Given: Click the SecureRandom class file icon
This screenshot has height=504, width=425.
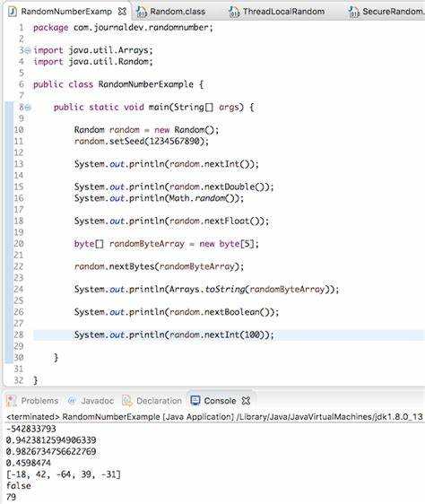Looking at the screenshot, I should point(353,12).
